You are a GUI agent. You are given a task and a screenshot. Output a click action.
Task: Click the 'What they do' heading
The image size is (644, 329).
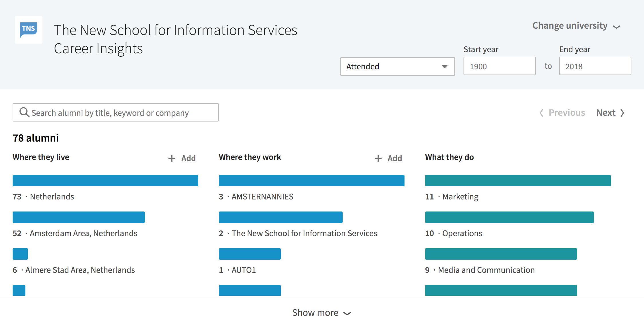coord(449,157)
